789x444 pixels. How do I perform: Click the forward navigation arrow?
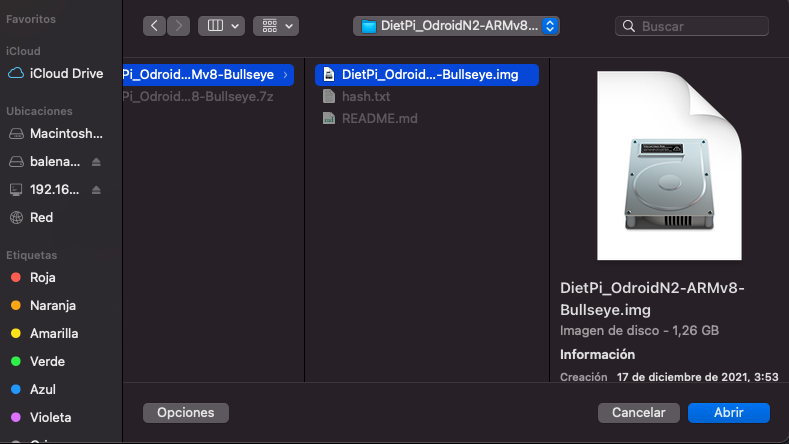tap(178, 26)
